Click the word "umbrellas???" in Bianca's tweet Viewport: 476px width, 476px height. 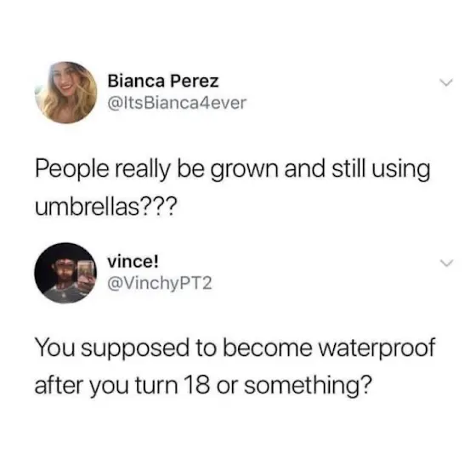tap(105, 207)
